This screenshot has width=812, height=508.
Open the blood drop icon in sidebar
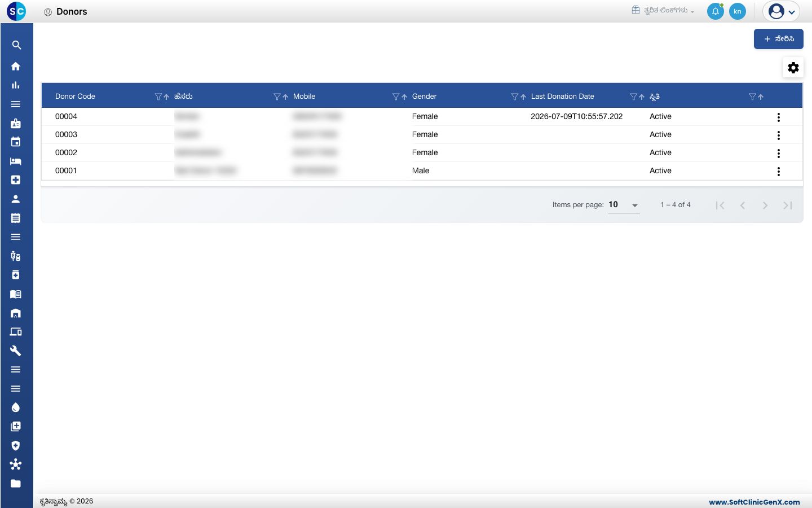tap(16, 408)
